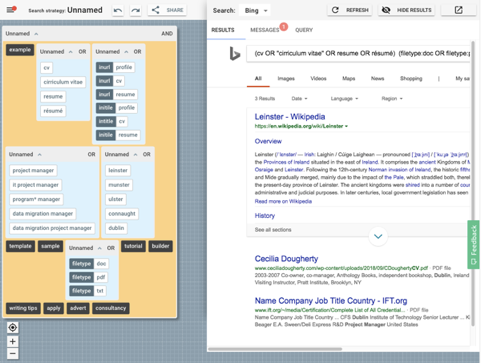Open the Leinster - Wikipedia result
The height and width of the screenshot is (363, 481).
[290, 117]
